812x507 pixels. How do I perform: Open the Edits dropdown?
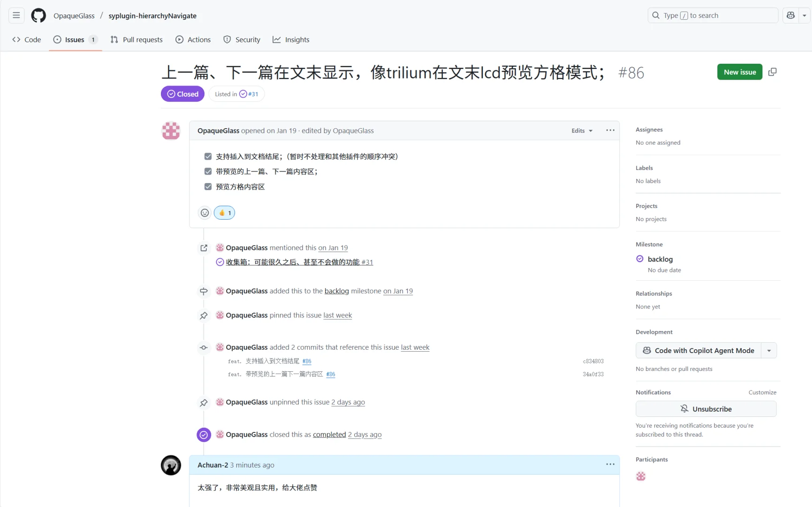click(x=581, y=130)
